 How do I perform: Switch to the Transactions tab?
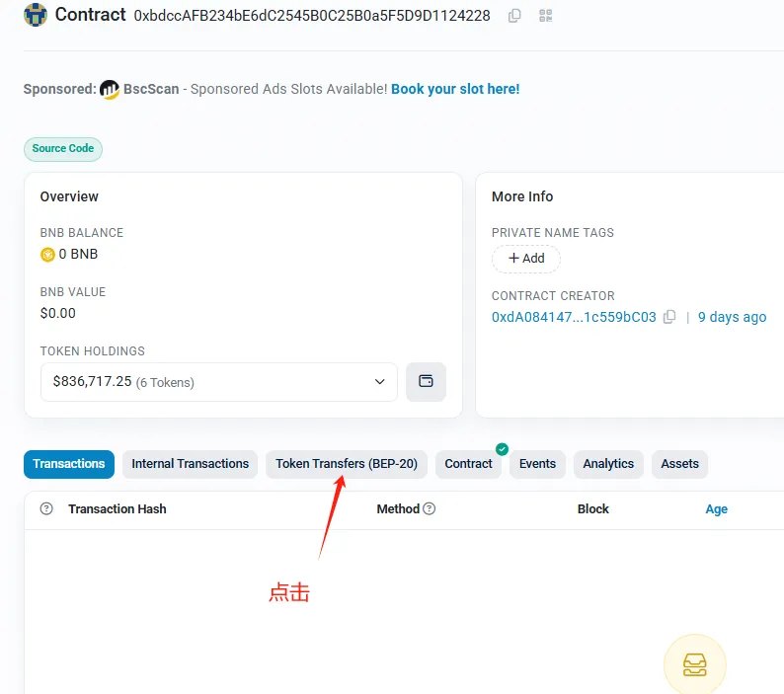(69, 464)
